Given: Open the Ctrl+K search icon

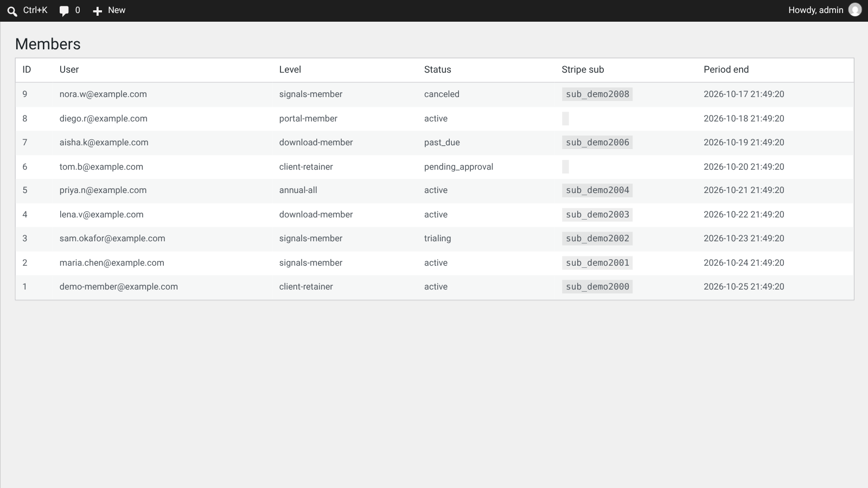Looking at the screenshot, I should [12, 11].
